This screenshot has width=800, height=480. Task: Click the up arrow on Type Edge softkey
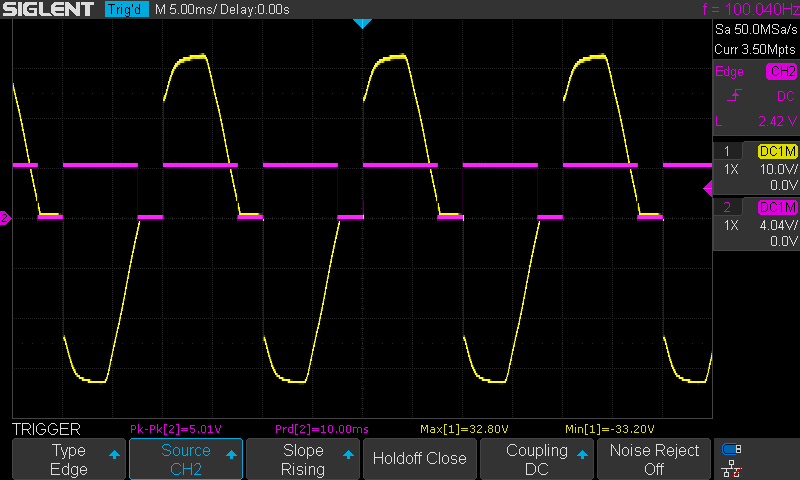pyautogui.click(x=114, y=454)
